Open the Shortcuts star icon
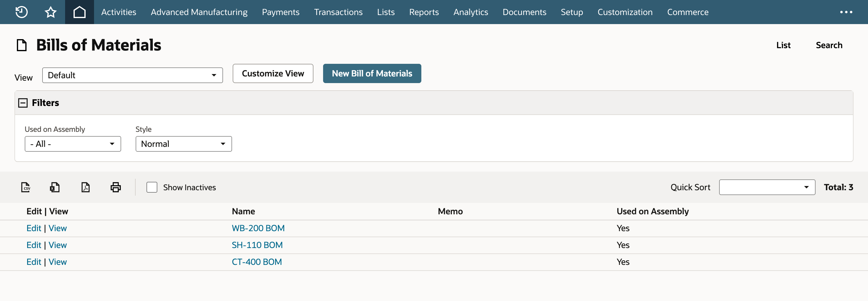The height and width of the screenshot is (301, 868). [51, 12]
